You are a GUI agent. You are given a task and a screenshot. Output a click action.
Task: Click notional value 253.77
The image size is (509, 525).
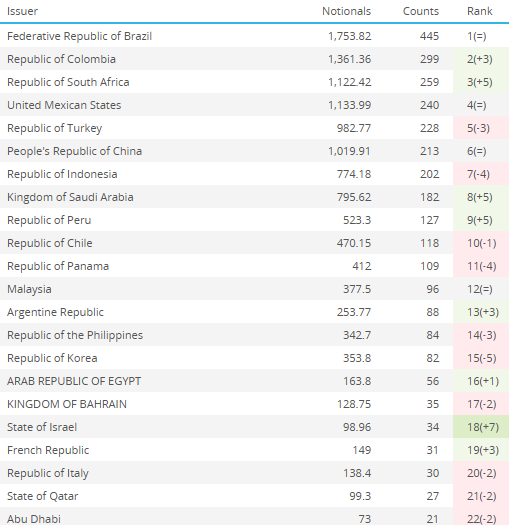pyautogui.click(x=354, y=312)
